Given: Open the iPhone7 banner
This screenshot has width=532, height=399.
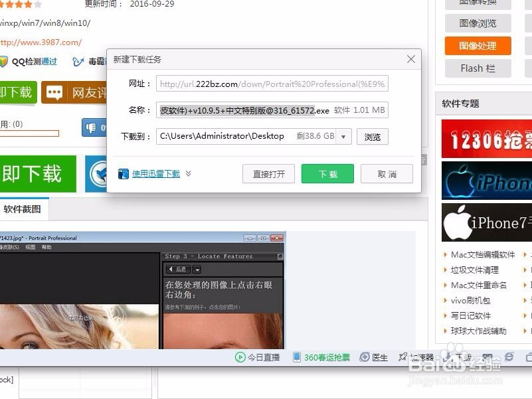Looking at the screenshot, I should click(487, 222).
